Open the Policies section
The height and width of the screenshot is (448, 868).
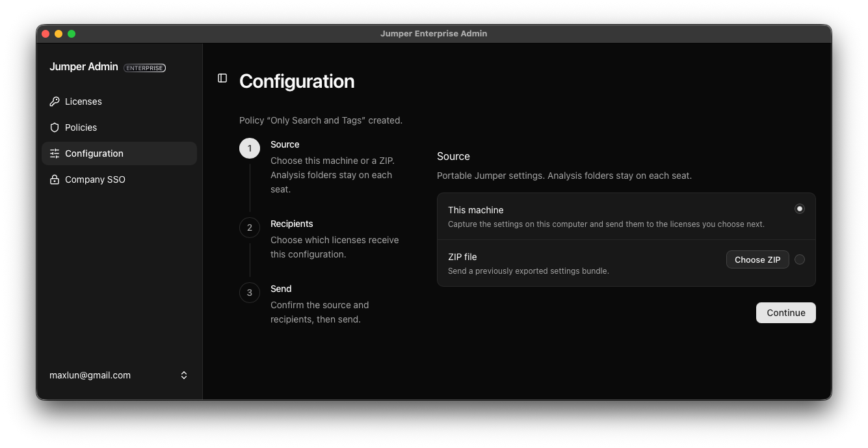click(x=119, y=127)
